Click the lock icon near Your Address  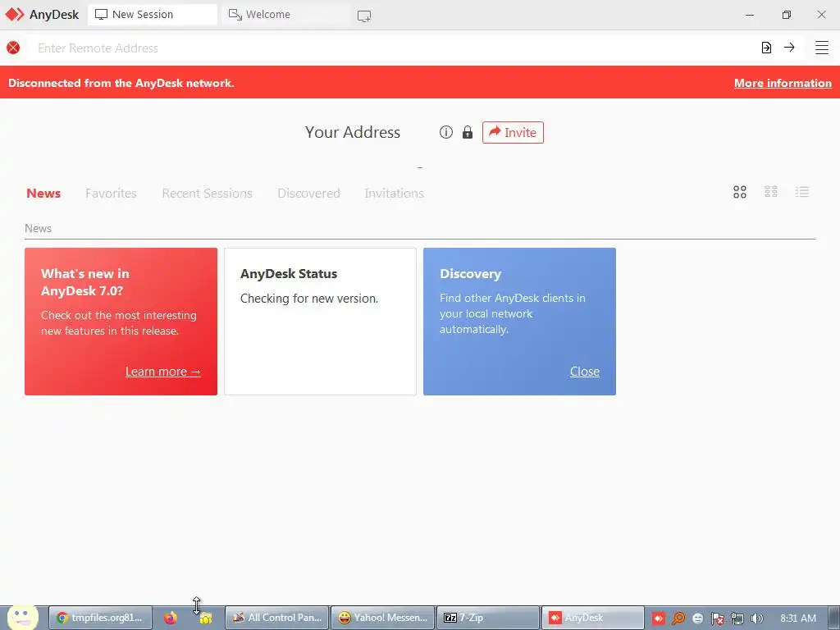(467, 132)
